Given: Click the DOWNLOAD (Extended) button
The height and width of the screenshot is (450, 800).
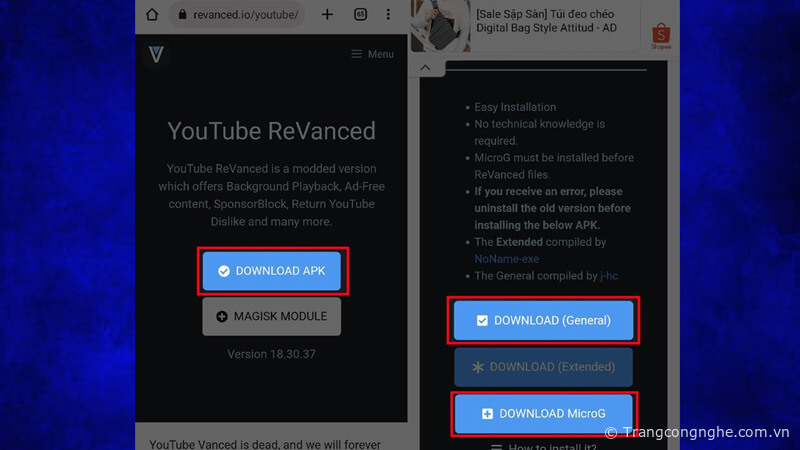Looking at the screenshot, I should point(544,367).
